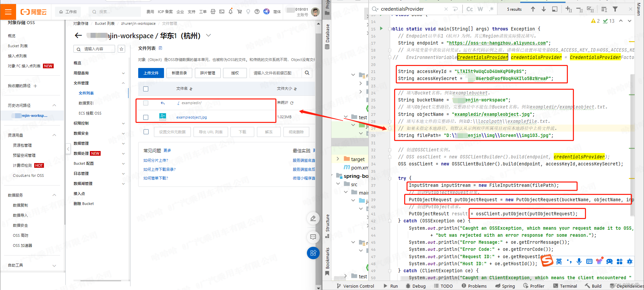This screenshot has width=644, height=290.
Task: Click the 新建目录 button
Action: [x=179, y=73]
